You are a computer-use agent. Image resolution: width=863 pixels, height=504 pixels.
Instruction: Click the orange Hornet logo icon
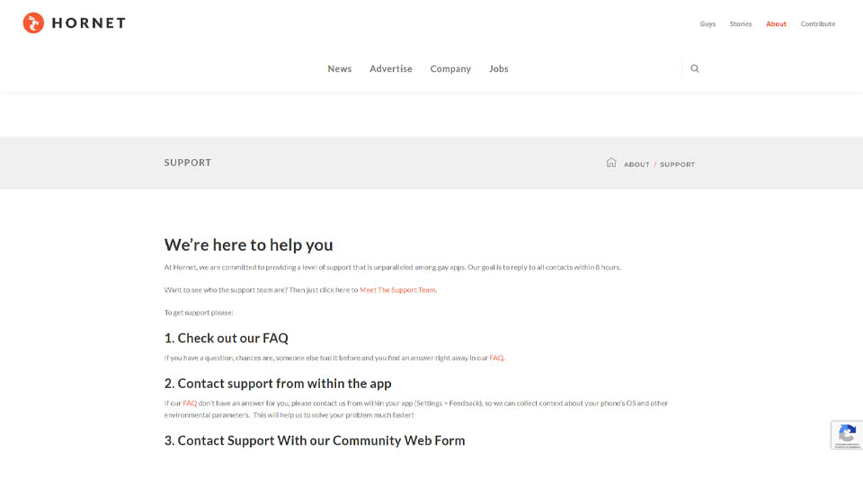pos(33,23)
